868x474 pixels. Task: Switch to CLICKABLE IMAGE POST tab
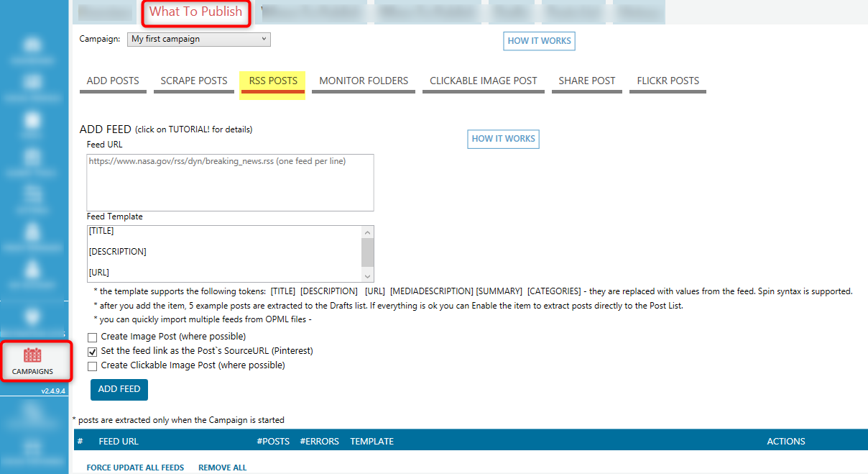(x=484, y=81)
